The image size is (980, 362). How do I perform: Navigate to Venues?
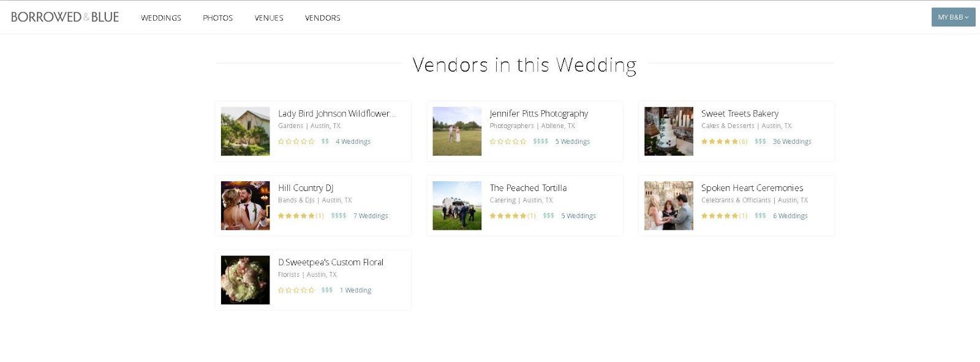click(x=269, y=18)
